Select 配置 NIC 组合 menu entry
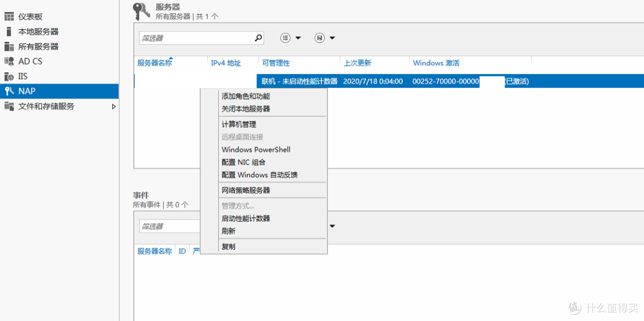The width and height of the screenshot is (644, 321). [243, 162]
